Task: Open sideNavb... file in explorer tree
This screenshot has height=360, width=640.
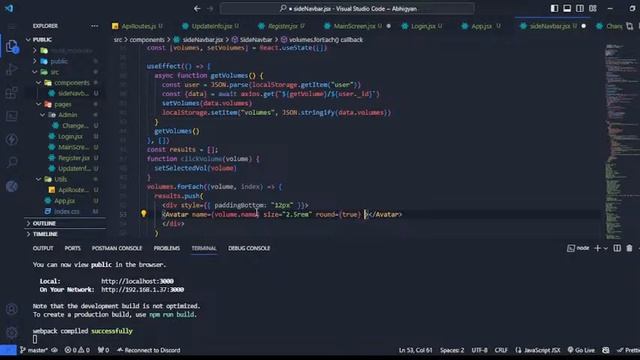Action: (x=73, y=93)
